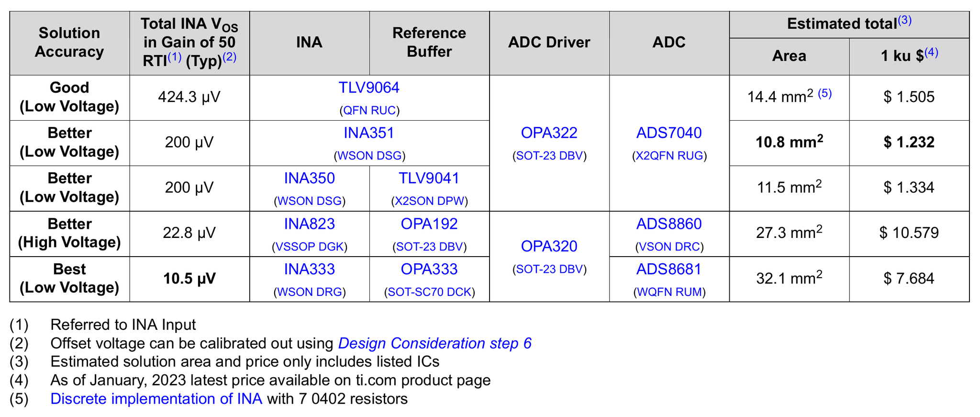Viewport: 980px width, 417px height.
Task: Open the ADS8681 ADC link
Action: click(668, 269)
